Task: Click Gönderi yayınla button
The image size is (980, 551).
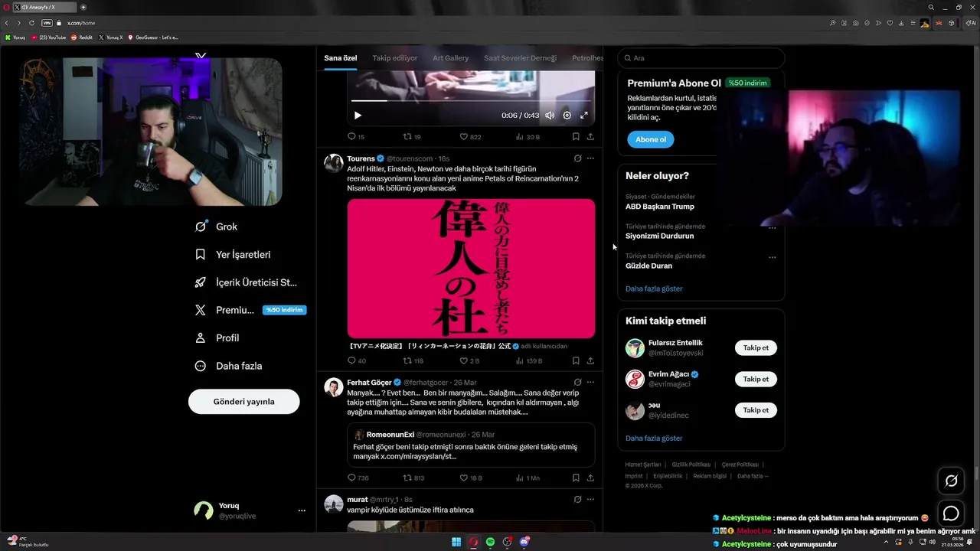Action: coord(243,401)
